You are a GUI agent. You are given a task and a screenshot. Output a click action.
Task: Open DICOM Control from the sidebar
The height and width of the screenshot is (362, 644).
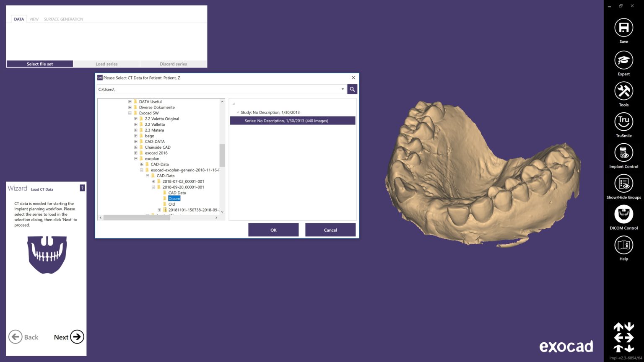623,215
